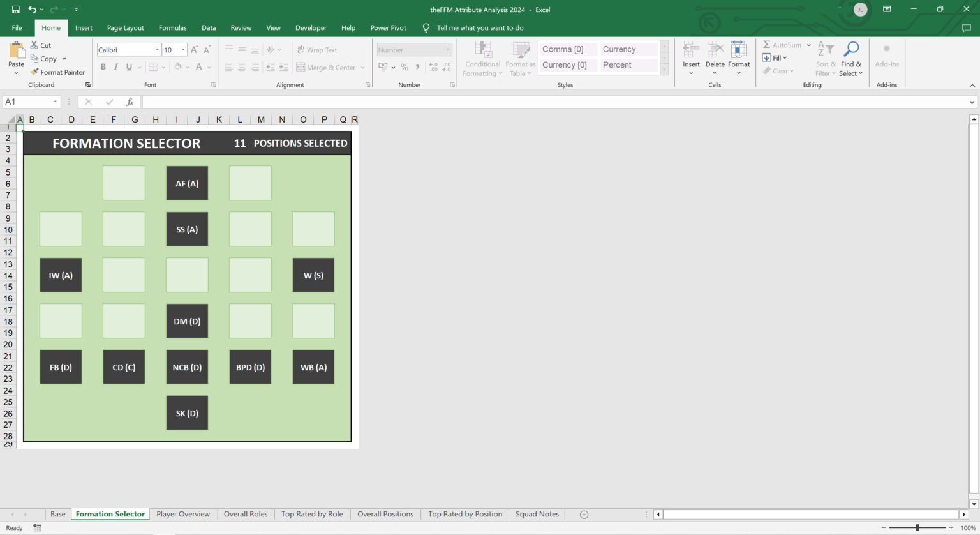980x535 pixels.
Task: Select the Format Painter tool
Action: pos(58,72)
